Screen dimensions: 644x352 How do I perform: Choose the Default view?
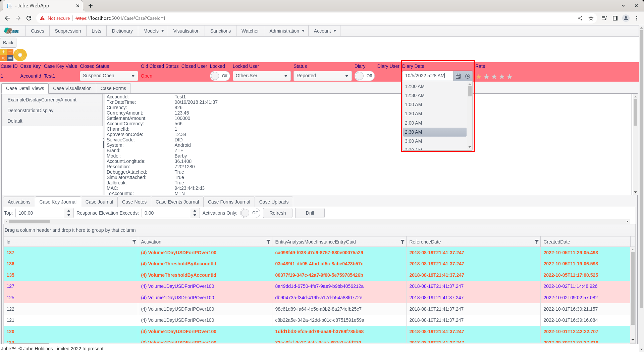tap(52, 121)
